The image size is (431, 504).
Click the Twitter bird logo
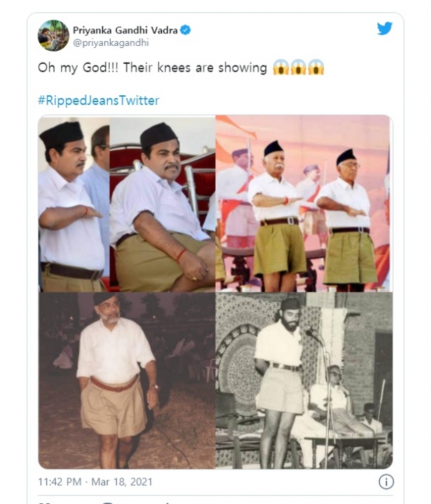[384, 29]
